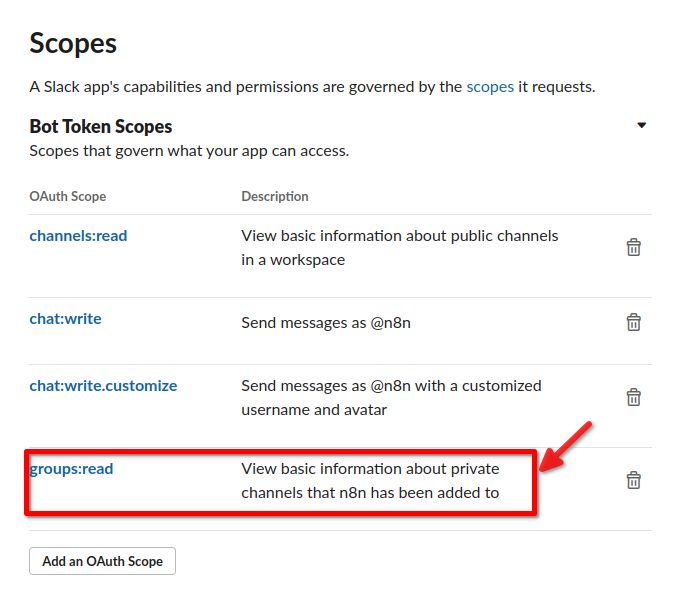
Task: Click the "Scopes that govern" subtitle text
Action: point(188,151)
